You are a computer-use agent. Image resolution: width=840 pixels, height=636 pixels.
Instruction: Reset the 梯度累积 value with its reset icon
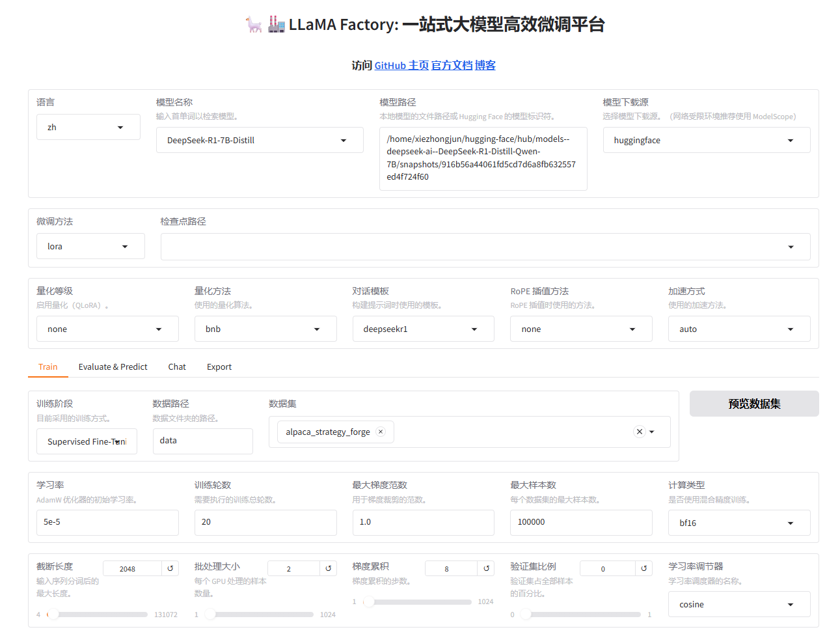coord(487,568)
